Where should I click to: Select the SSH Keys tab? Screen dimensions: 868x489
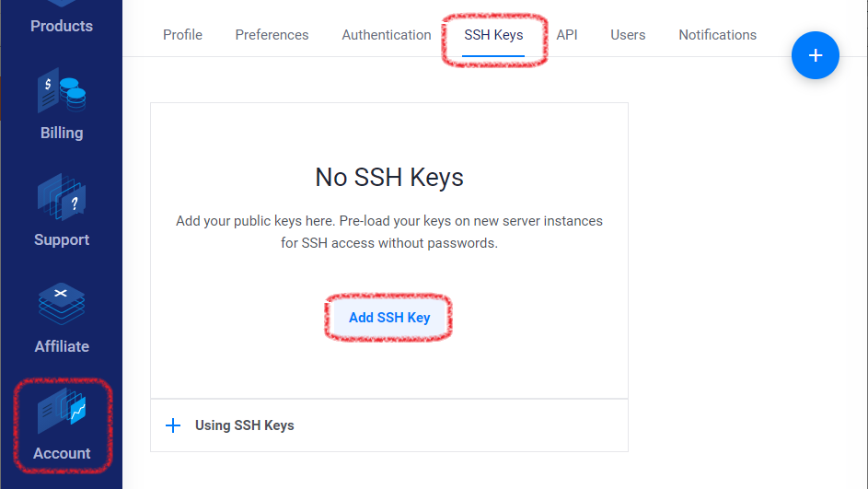coord(493,35)
